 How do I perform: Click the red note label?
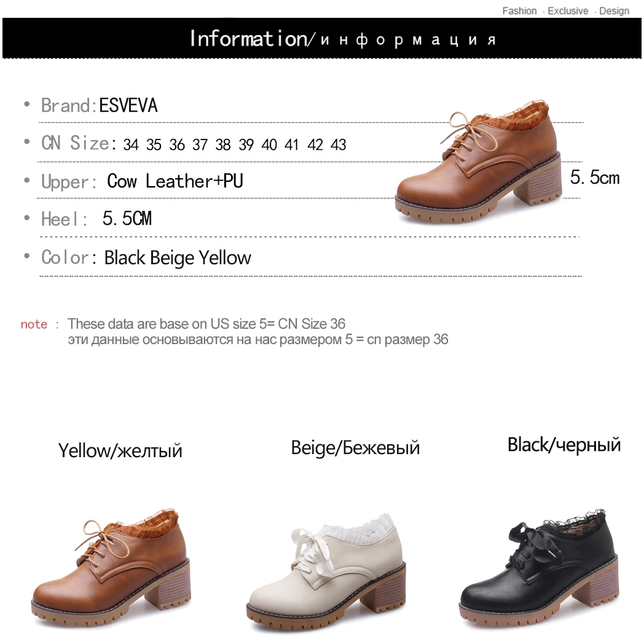pyautogui.click(x=34, y=324)
